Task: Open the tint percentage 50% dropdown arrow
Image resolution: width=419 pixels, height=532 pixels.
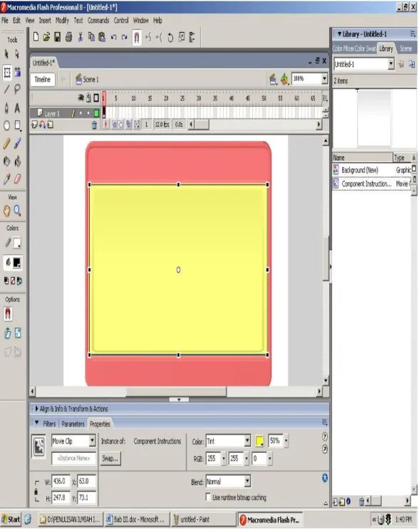Action: pyautogui.click(x=286, y=441)
